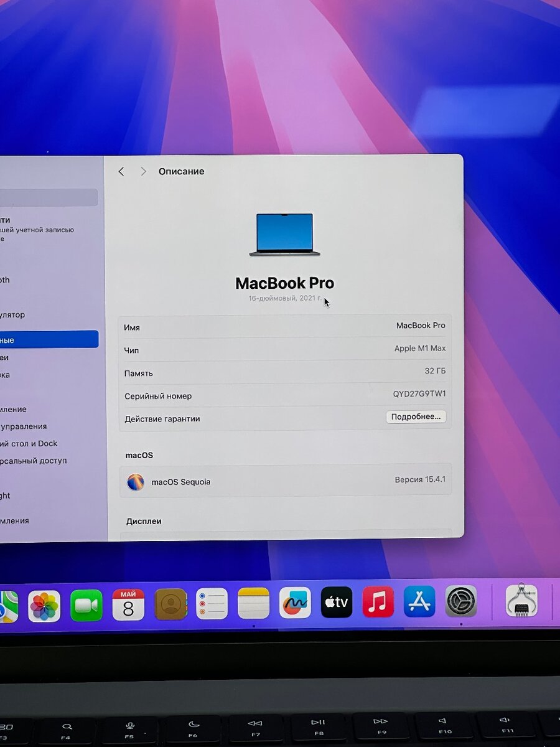Open Notes from the Dock
The width and height of the screenshot is (560, 747).
click(253, 603)
